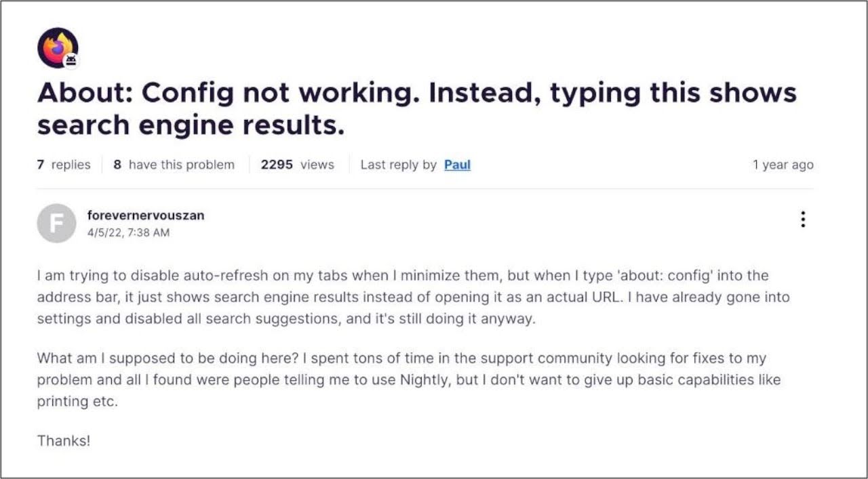Open Paul's profile link
Image resolution: width=868 pixels, height=479 pixels.
(x=457, y=165)
